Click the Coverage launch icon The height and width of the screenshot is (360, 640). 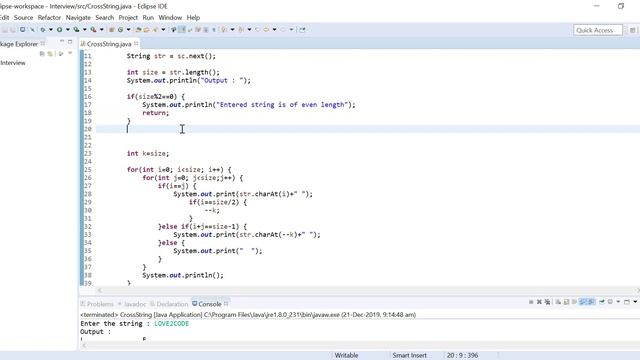click(76, 30)
